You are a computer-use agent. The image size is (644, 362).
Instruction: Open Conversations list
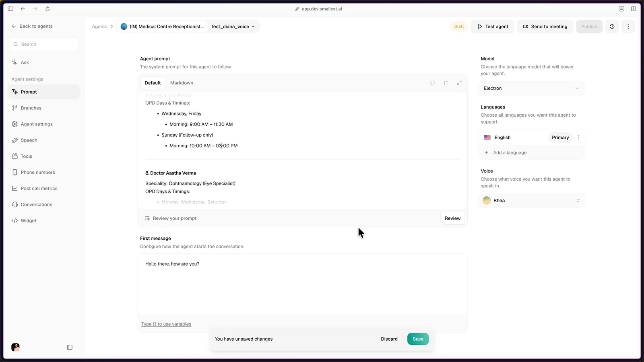point(43,204)
